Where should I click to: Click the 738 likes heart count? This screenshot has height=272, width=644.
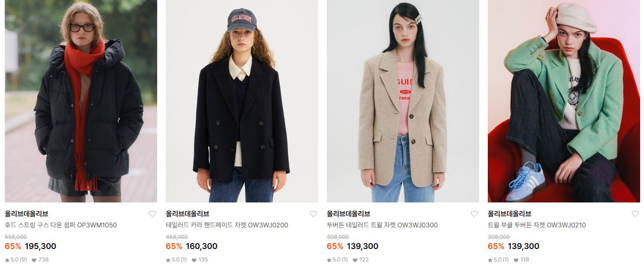(40, 260)
